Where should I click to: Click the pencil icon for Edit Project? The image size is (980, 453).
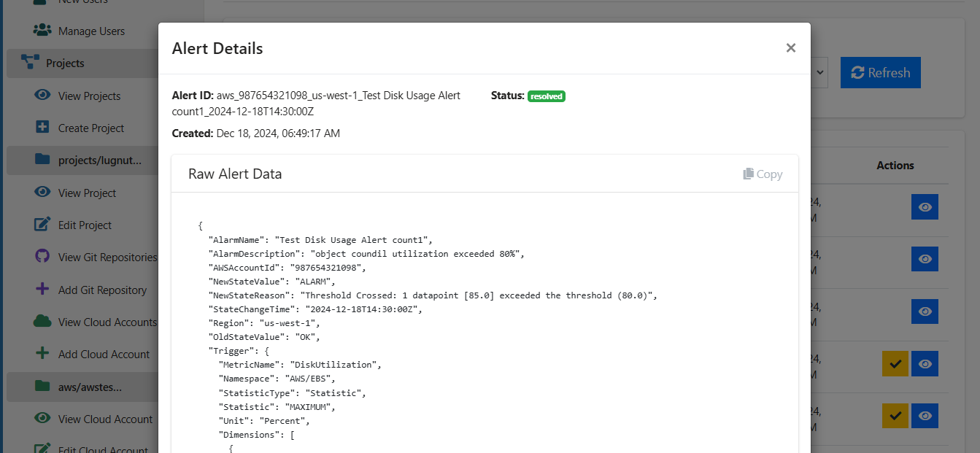click(43, 225)
